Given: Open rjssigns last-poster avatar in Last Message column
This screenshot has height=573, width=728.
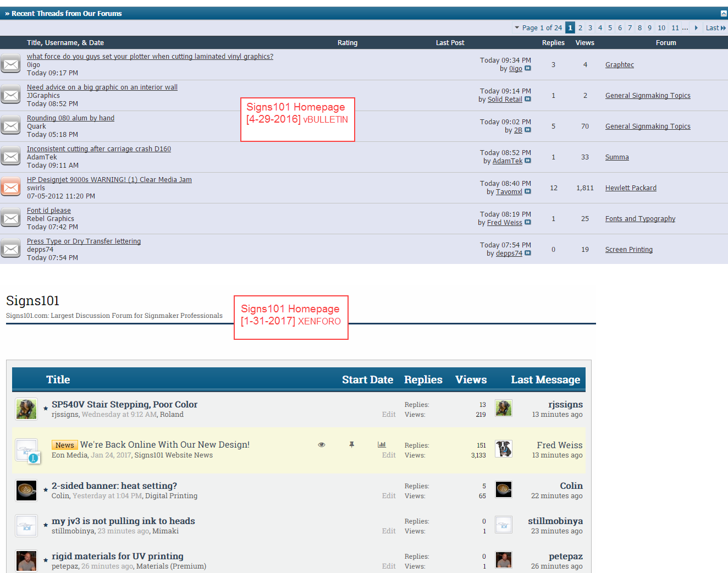Looking at the screenshot, I should coord(504,408).
